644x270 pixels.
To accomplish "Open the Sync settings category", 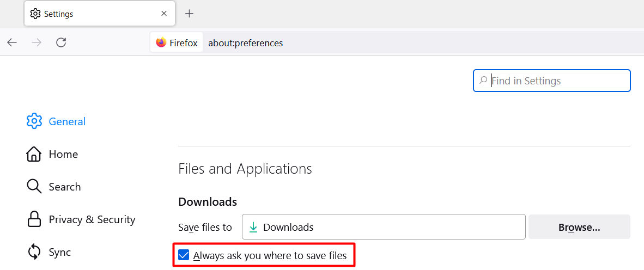I will (59, 252).
